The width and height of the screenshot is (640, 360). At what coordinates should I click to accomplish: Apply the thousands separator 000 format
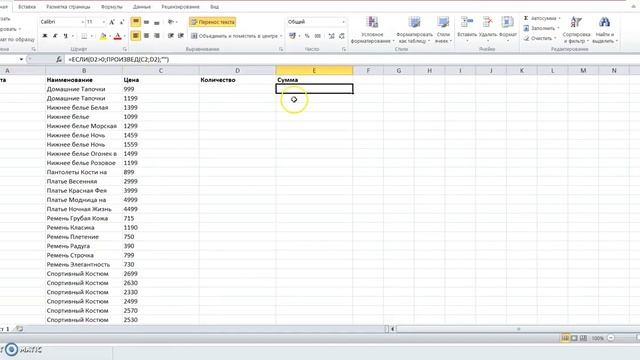pos(318,36)
